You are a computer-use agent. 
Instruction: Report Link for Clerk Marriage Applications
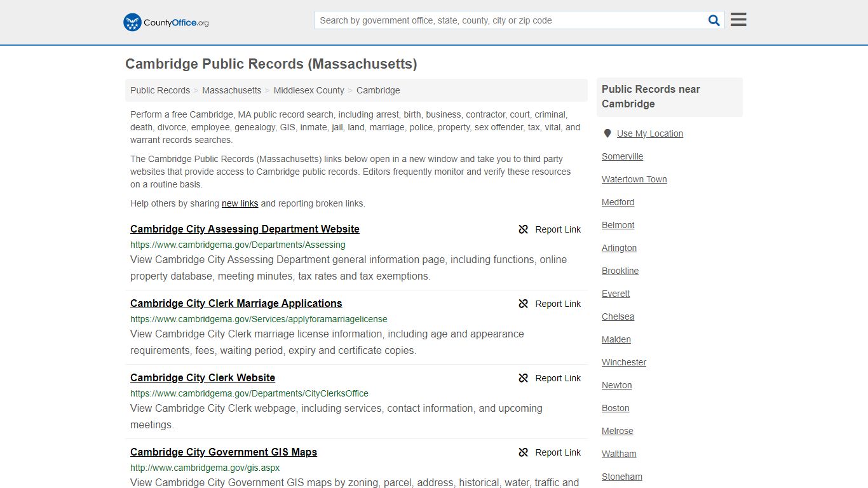558,304
